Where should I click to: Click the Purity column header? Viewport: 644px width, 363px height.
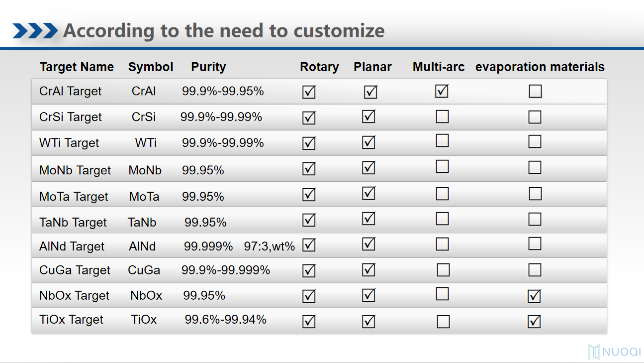point(208,67)
